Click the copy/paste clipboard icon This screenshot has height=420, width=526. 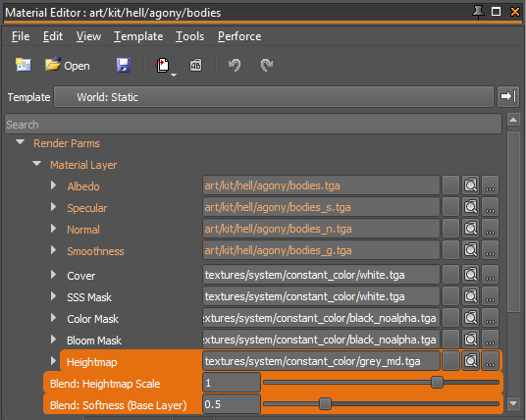[162, 65]
